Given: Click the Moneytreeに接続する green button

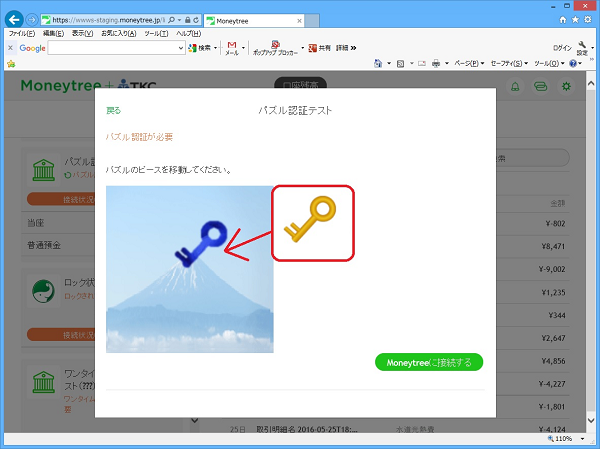Looking at the screenshot, I should click(429, 362).
